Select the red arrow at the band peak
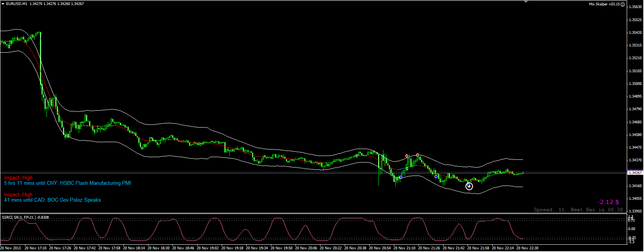Screen dimensions: 644x252 pyautogui.click(x=418, y=155)
